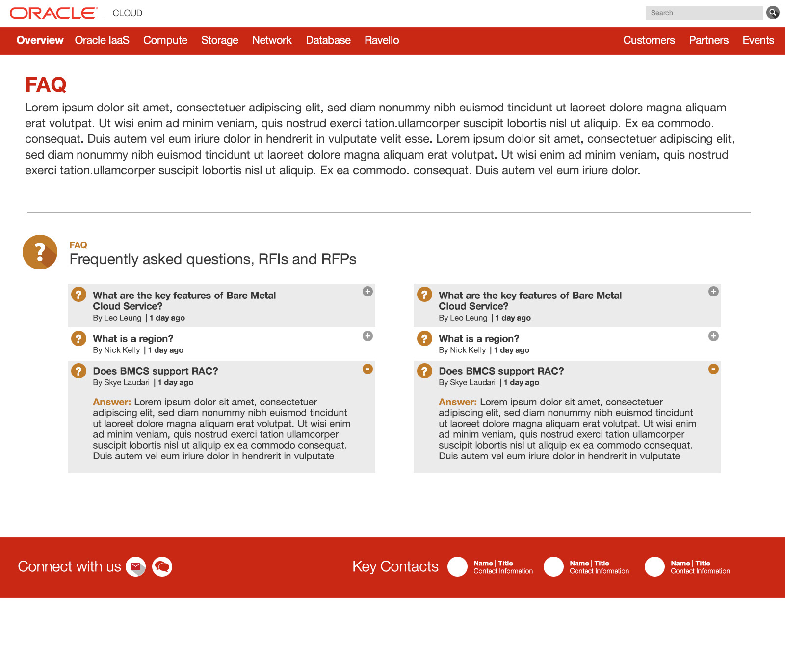This screenshot has height=672, width=785.
Task: Visit the Events page link
Action: coord(758,41)
